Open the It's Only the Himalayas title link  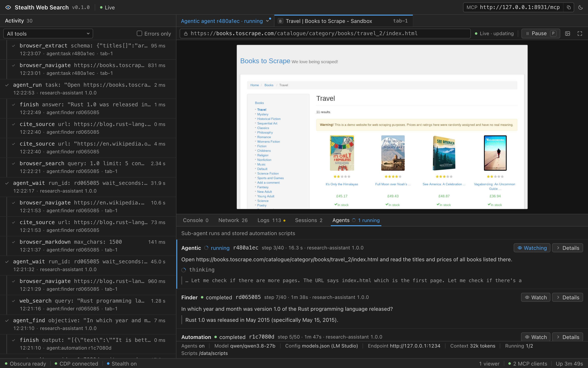click(342, 184)
